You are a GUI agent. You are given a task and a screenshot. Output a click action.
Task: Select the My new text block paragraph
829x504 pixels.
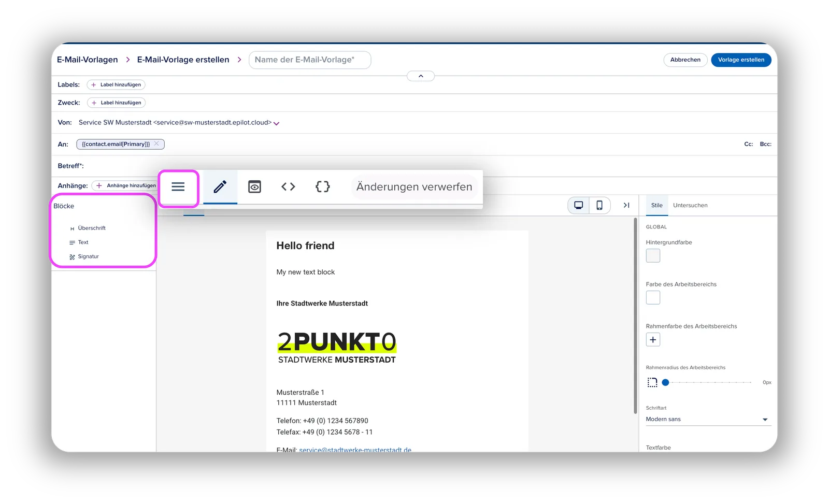click(306, 272)
